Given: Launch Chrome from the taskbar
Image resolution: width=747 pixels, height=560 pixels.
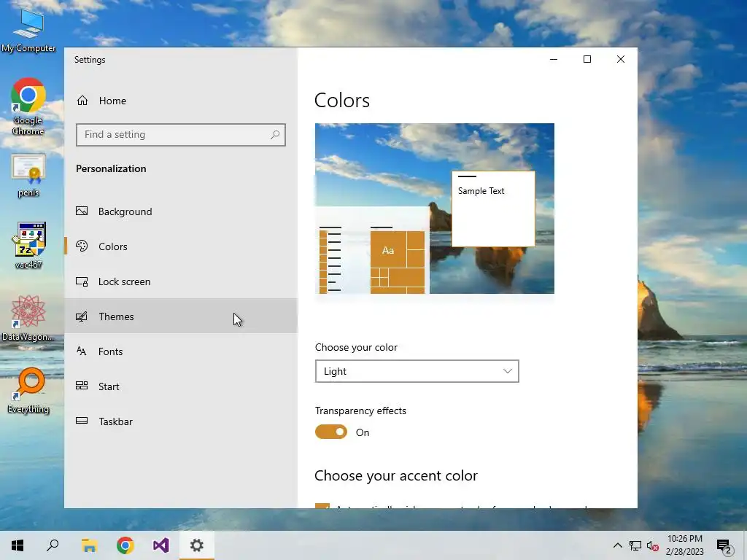Looking at the screenshot, I should (x=125, y=545).
